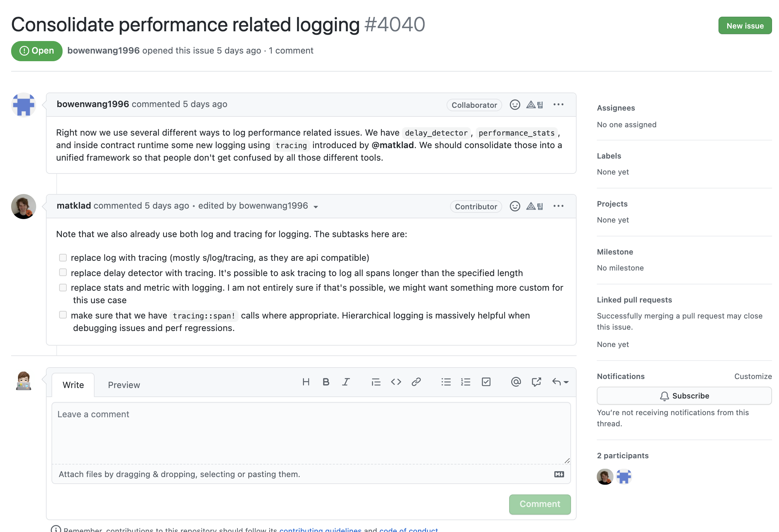
Task: Insert a task list icon
Action: (x=486, y=382)
